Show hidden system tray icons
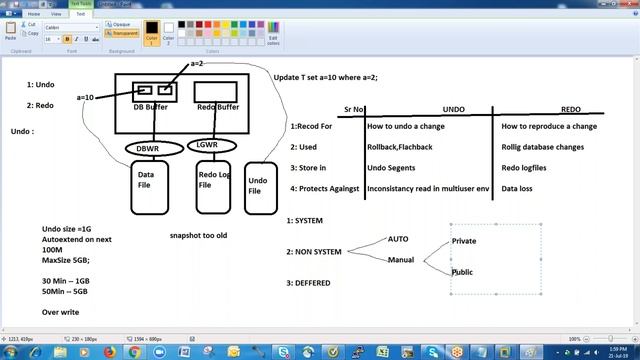This screenshot has height=360, width=640. point(558,352)
